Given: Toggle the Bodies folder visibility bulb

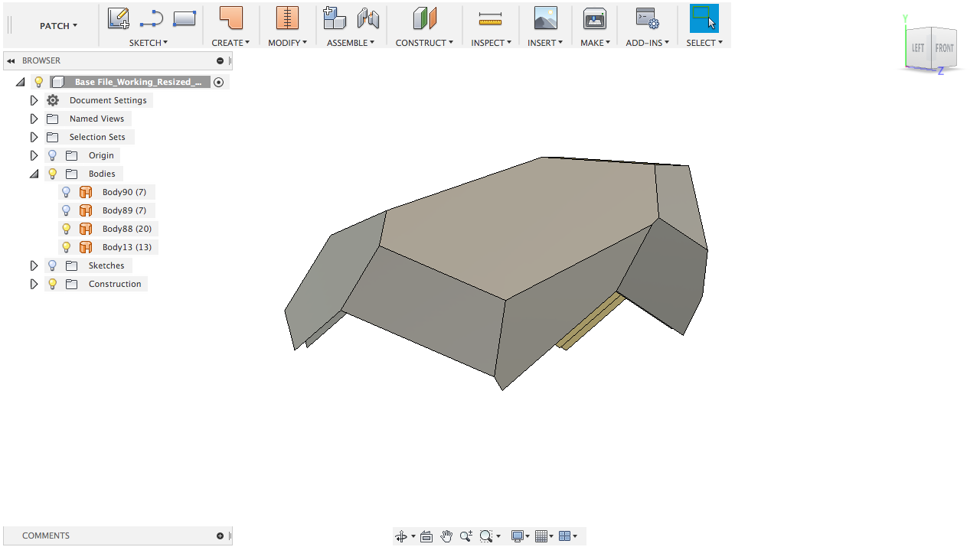Looking at the screenshot, I should [x=53, y=174].
